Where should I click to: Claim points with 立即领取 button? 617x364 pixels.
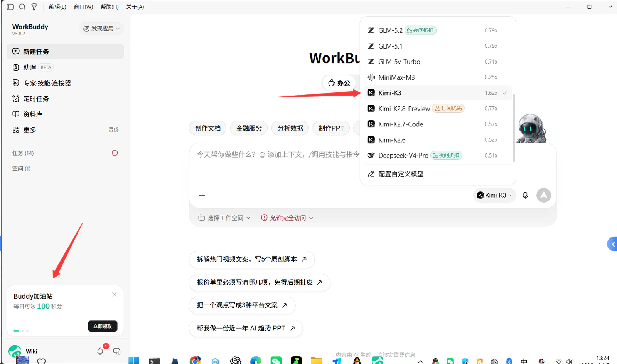coord(103,326)
